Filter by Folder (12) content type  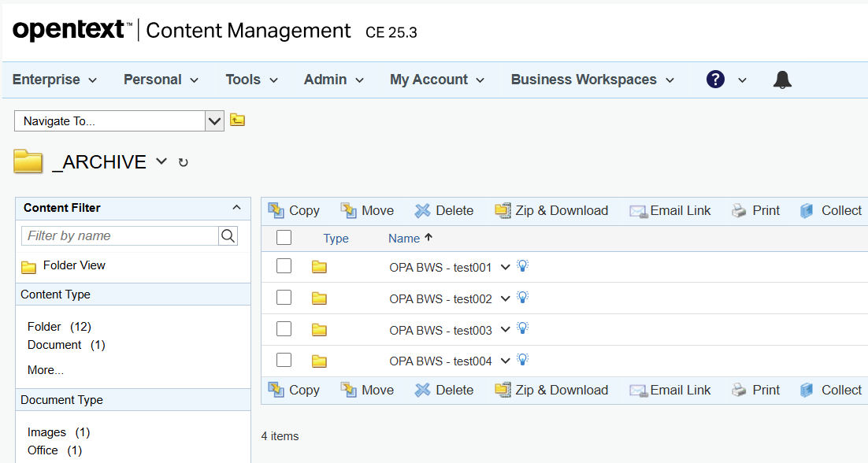click(59, 327)
